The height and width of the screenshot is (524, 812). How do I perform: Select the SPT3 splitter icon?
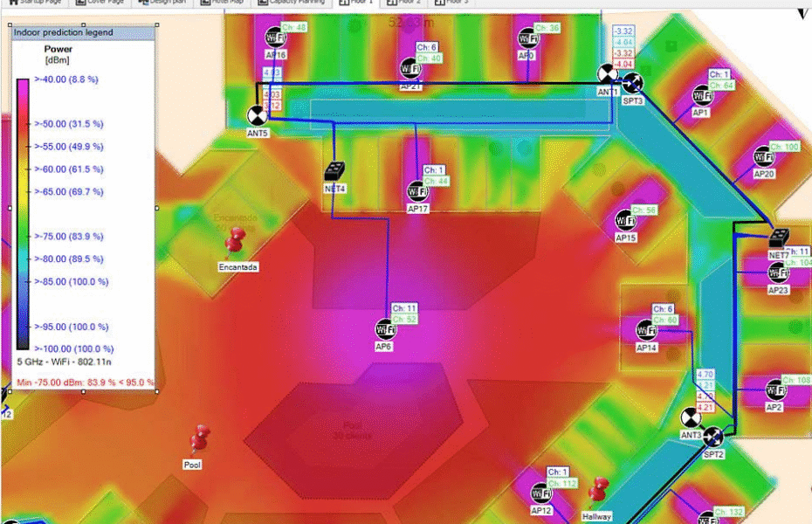(633, 83)
